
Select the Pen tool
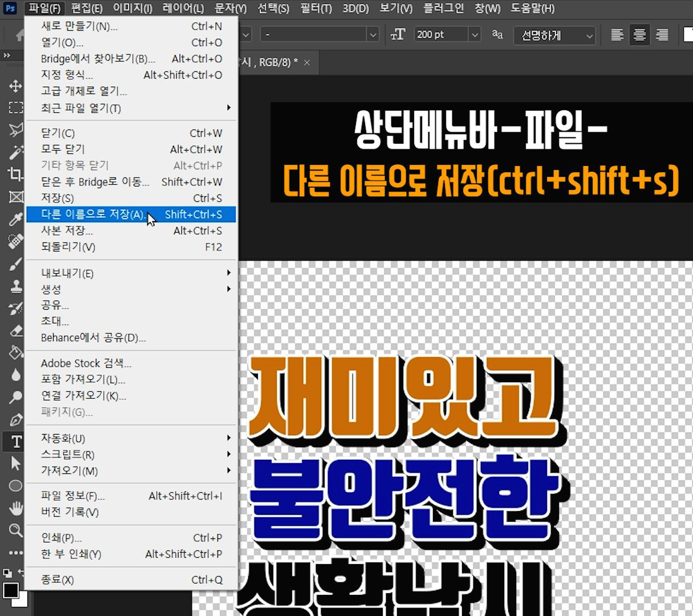pyautogui.click(x=15, y=419)
